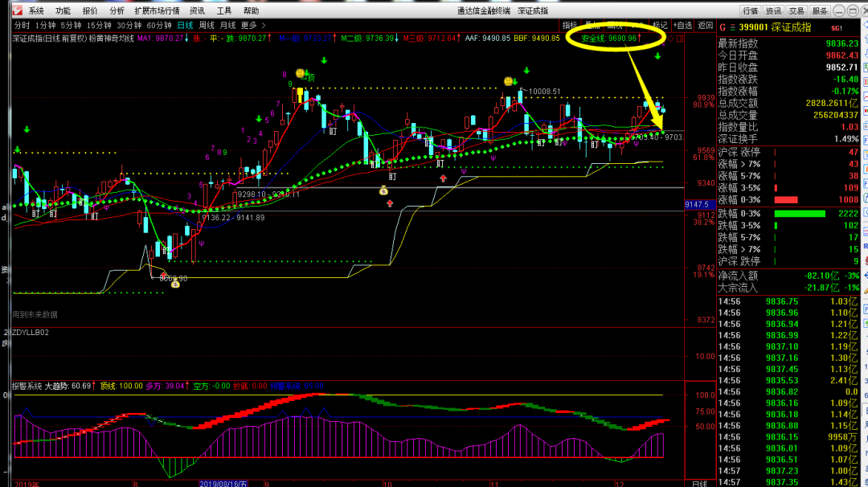Click the 昨日收盘 value 9852.71
The image size is (868, 487).
coord(842,68)
